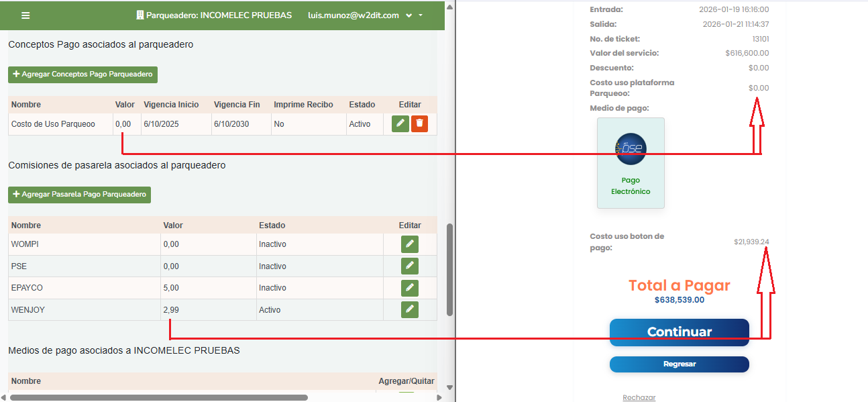Click the scroll-down arrow of left panel
The width and height of the screenshot is (868, 402).
pyautogui.click(x=449, y=387)
